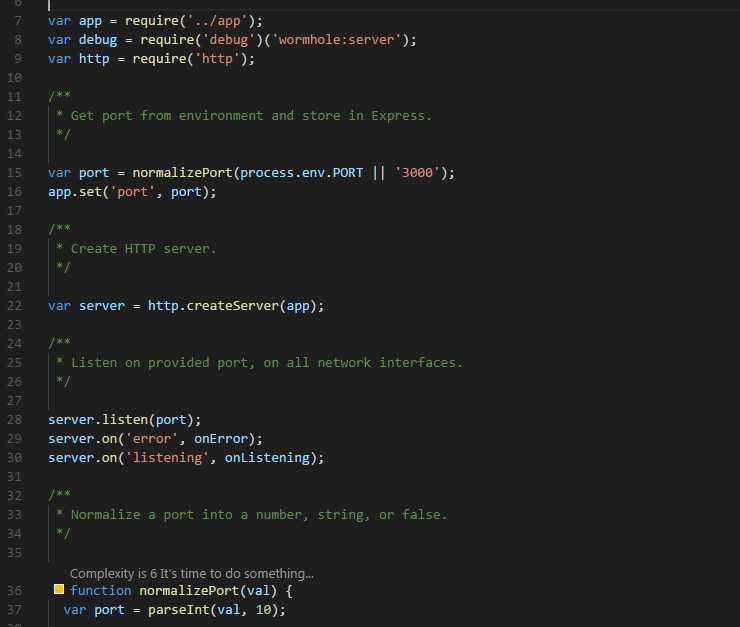The width and height of the screenshot is (740, 627).
Task: Click 'normalizePort' call on line 15
Action: point(182,173)
